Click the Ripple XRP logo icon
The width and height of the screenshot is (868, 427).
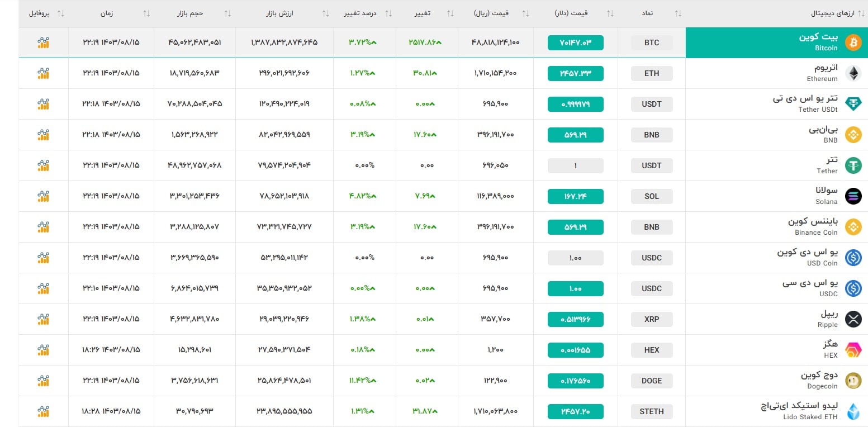(x=853, y=319)
